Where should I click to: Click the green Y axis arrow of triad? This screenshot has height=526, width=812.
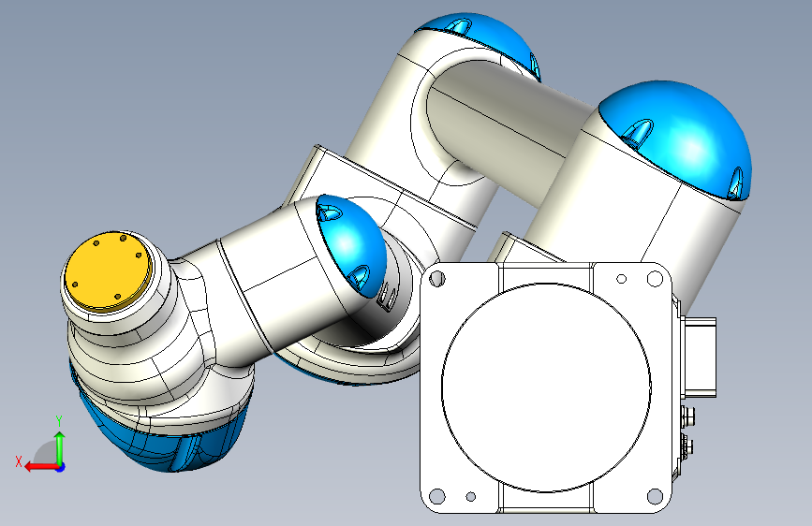tap(60, 447)
